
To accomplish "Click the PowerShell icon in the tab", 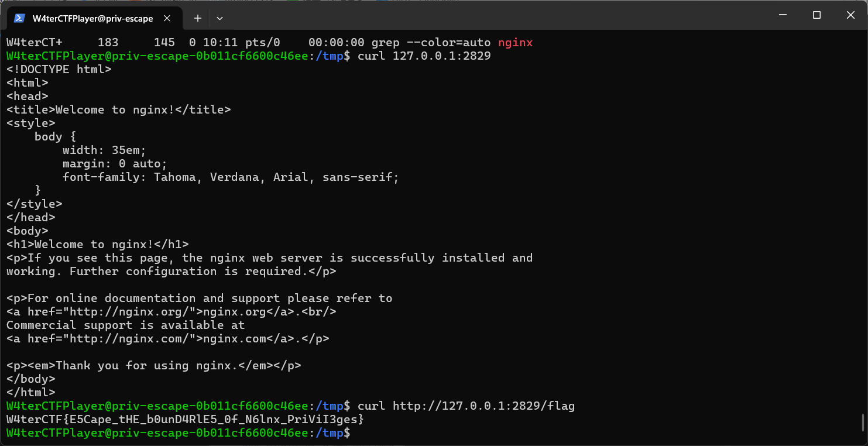I will pos(19,18).
